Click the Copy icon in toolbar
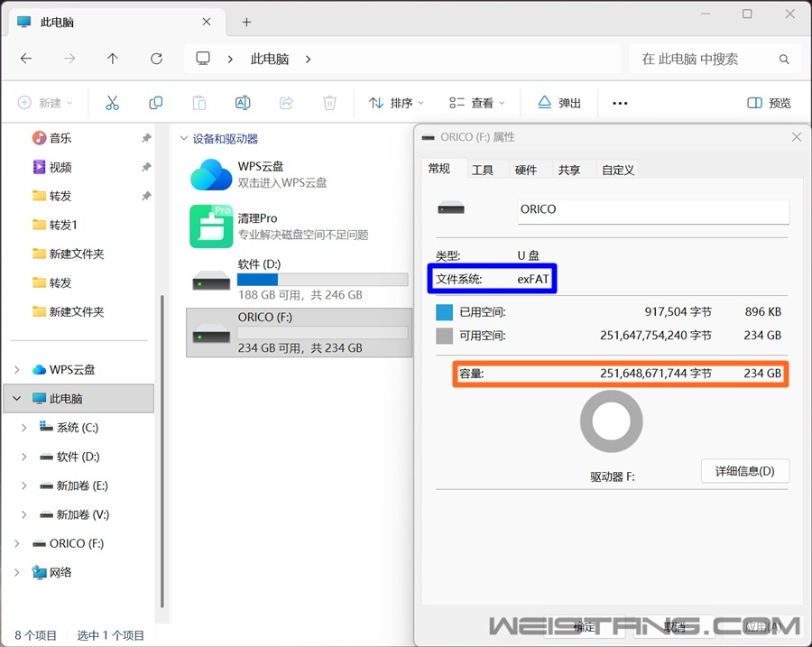The width and height of the screenshot is (812, 647). tap(155, 103)
